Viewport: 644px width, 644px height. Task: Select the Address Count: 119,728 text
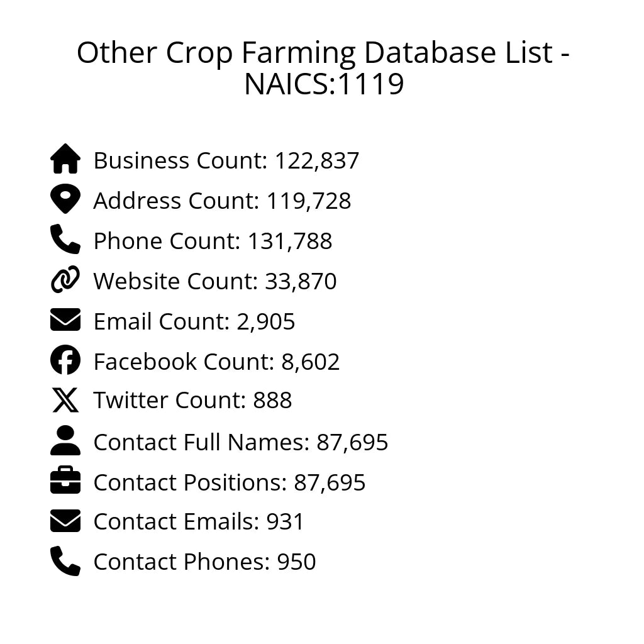[x=222, y=201]
